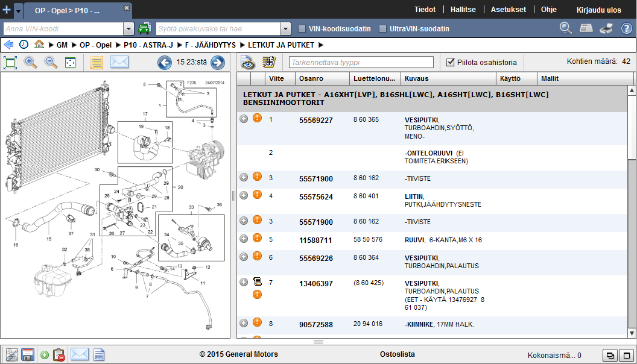Expand arrow after LETKUT JA PUTKET breadcrumb
This screenshot has height=364, width=637.
point(321,45)
